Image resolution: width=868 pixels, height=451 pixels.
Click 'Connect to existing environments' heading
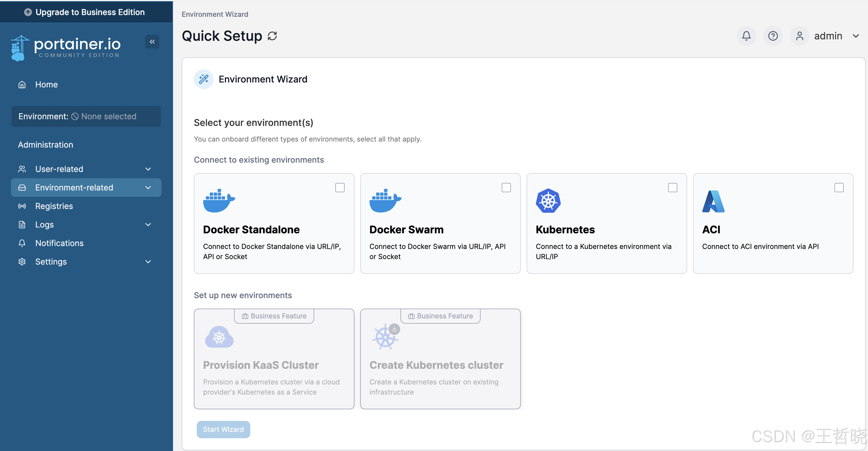(259, 160)
